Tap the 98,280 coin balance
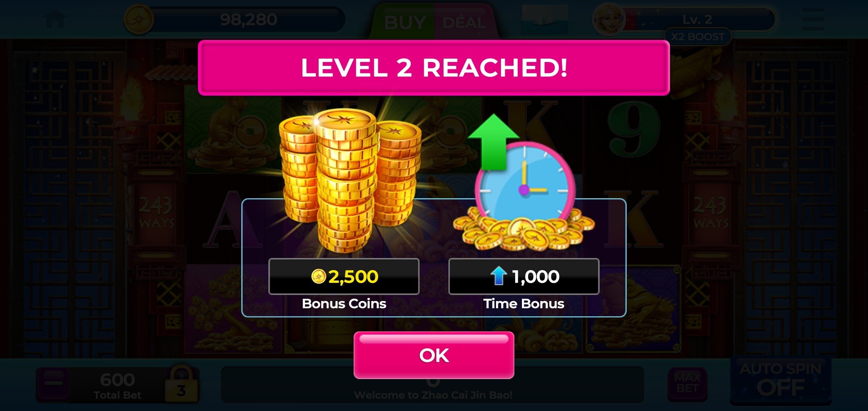The image size is (868, 411). click(248, 19)
